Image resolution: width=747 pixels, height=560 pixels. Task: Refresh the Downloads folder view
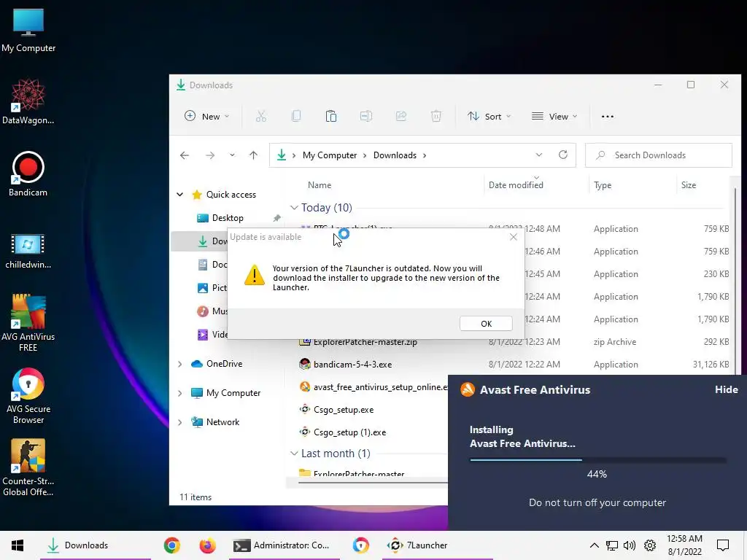563,155
